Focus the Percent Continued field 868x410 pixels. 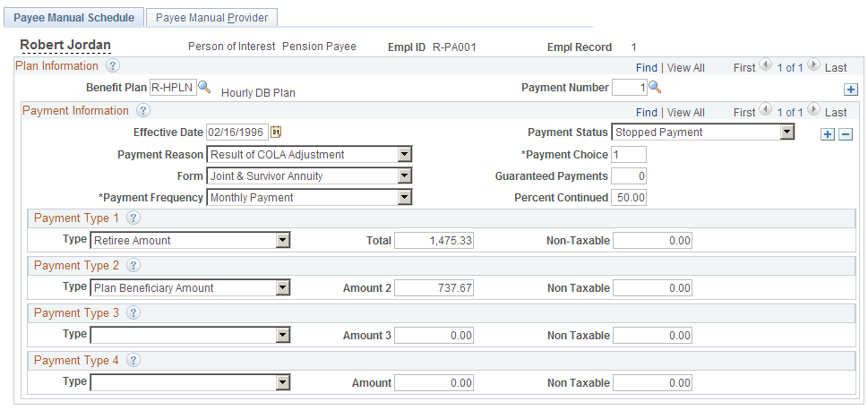pyautogui.click(x=629, y=198)
